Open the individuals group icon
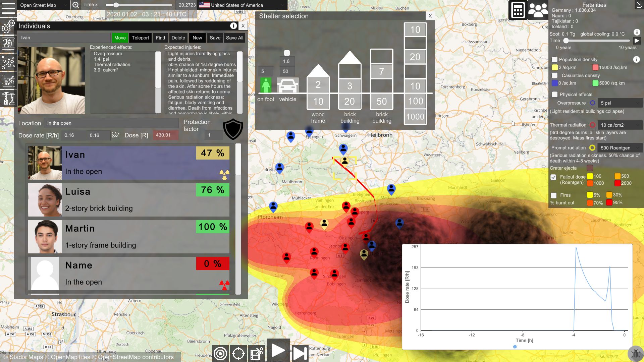 (x=538, y=10)
